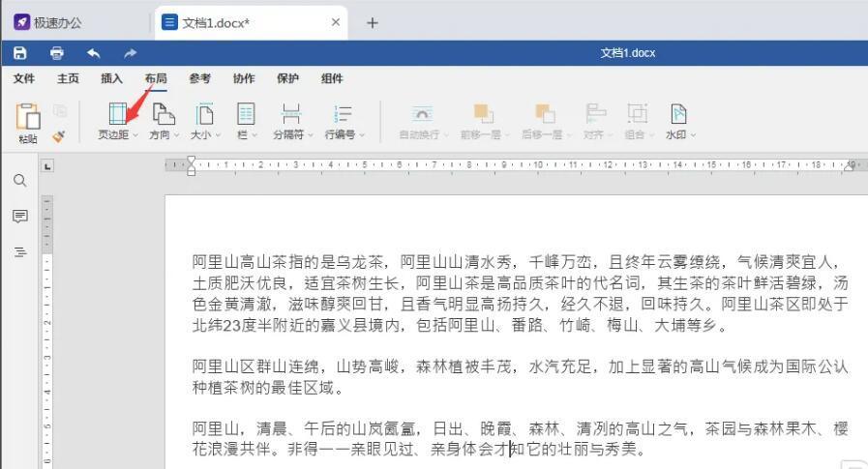Image resolution: width=868 pixels, height=469 pixels.
Task: Click the line starting 阿里山区群山连绵
Action: pyautogui.click(x=521, y=366)
